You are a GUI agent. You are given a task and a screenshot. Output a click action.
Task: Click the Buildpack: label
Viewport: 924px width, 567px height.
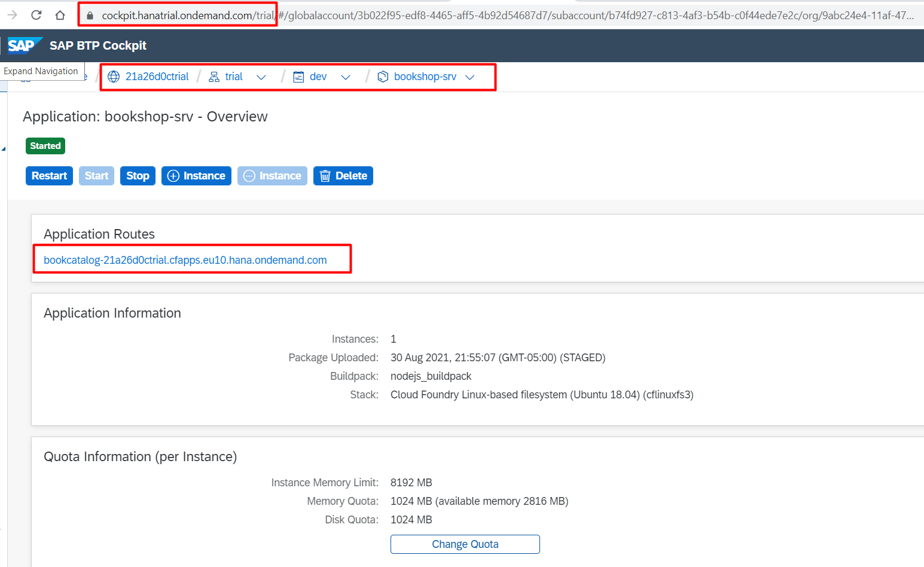click(354, 376)
